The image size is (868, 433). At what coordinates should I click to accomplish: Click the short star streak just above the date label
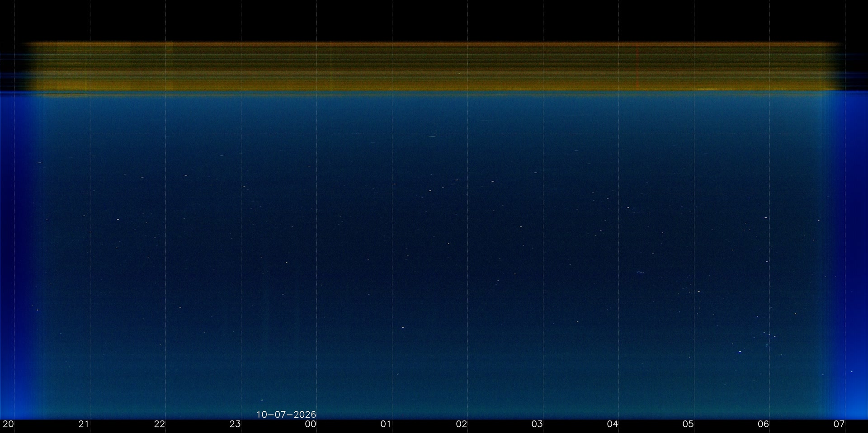[x=262, y=400]
